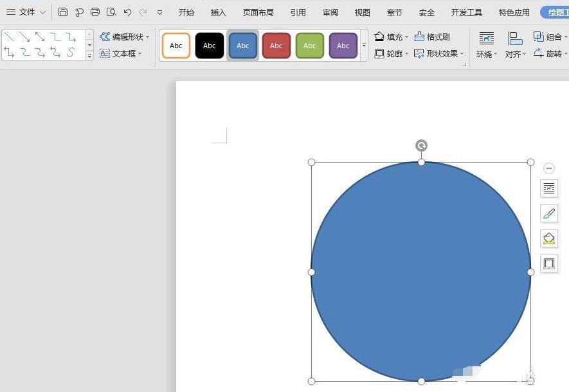Open the 页面布局 (Page Layout) tab
The height and width of the screenshot is (392, 569).
[x=258, y=12]
